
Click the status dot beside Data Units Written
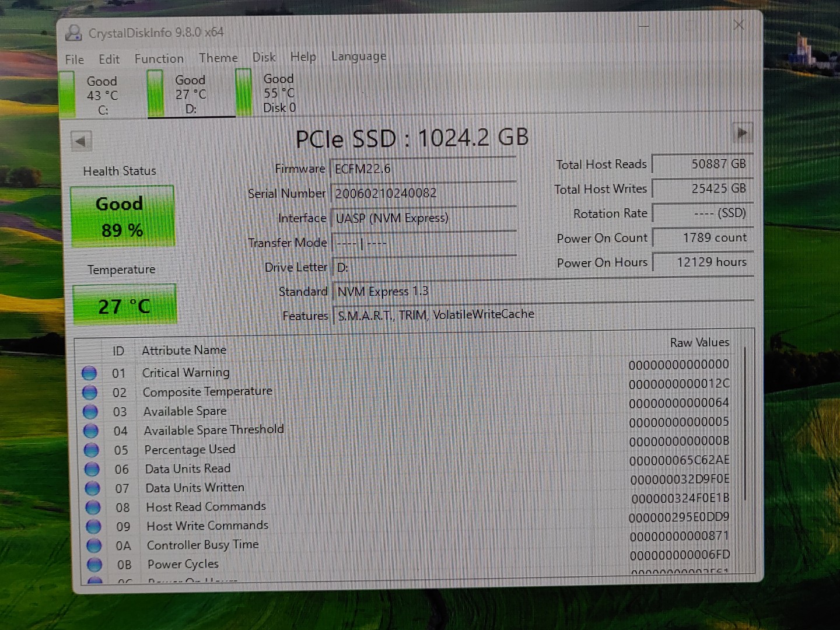(93, 488)
